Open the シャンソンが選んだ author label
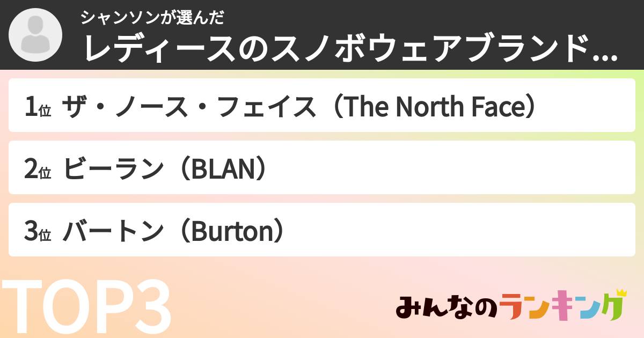 [x=152, y=18]
